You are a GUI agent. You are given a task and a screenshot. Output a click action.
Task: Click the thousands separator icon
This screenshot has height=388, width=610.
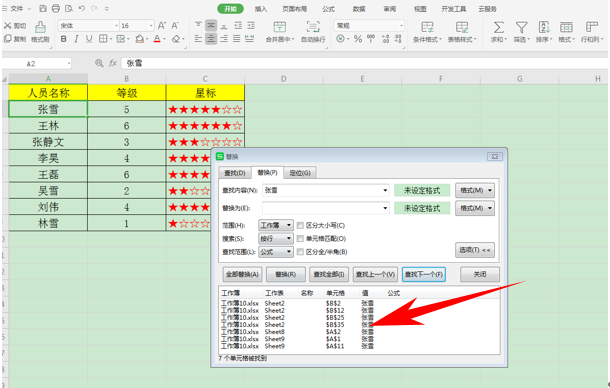coord(371,39)
